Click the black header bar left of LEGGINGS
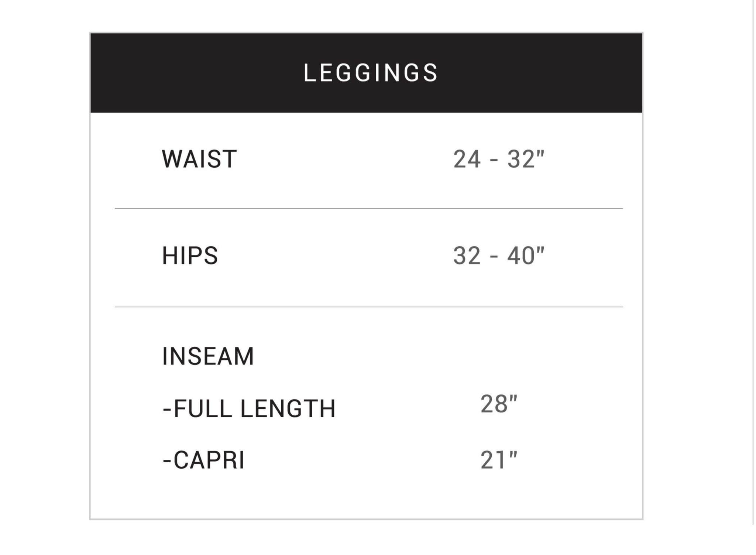Viewport: 756px width, 555px height. tap(196, 73)
